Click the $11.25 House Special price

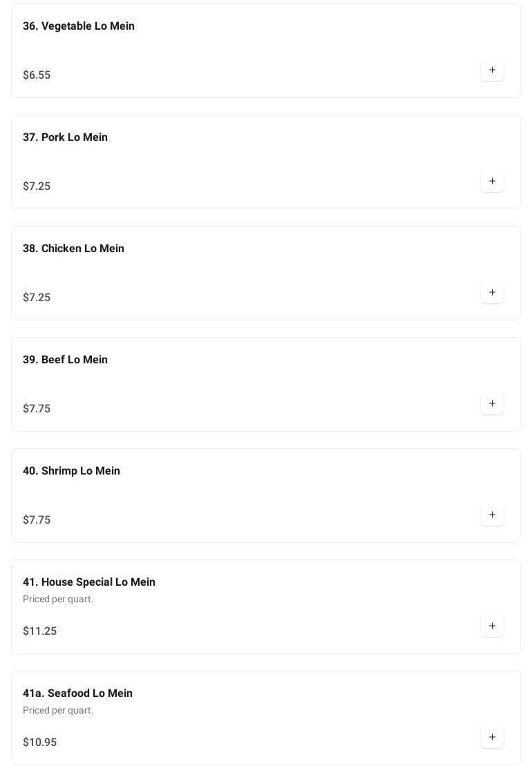pyautogui.click(x=39, y=631)
